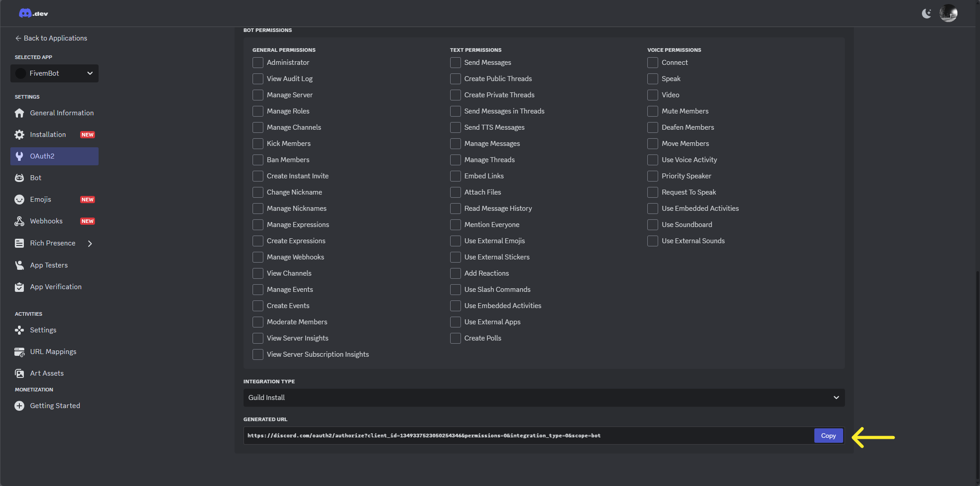Click the Bot robot icon in sidebar
This screenshot has width=980, height=486.
click(x=19, y=177)
